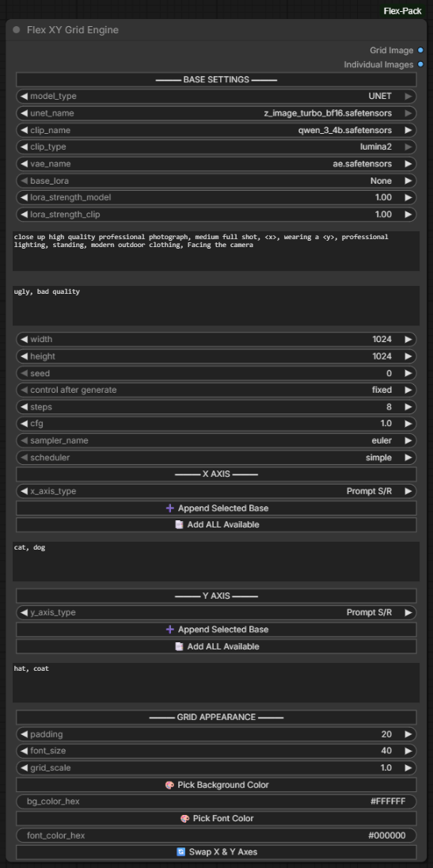Screen dimensions: 433x868
Task: Click Pick Font Color button
Action: [216, 818]
